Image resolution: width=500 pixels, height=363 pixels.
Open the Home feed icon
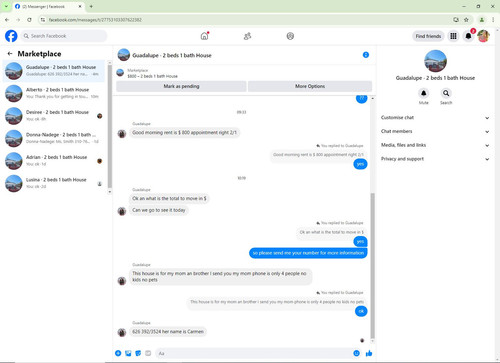204,36
